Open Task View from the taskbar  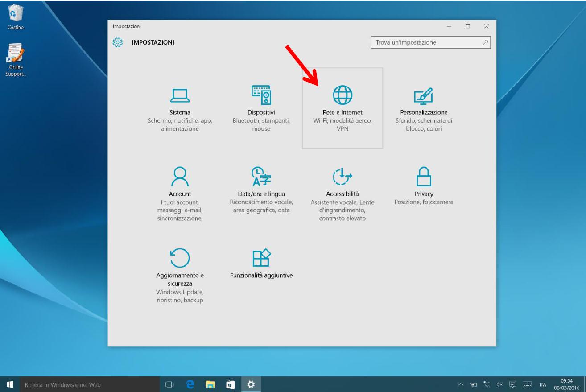click(169, 384)
